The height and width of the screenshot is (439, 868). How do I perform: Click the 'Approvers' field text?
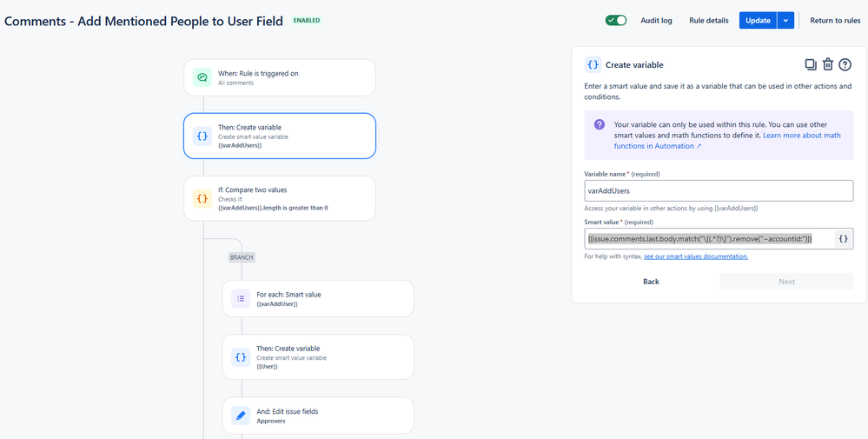(x=271, y=421)
